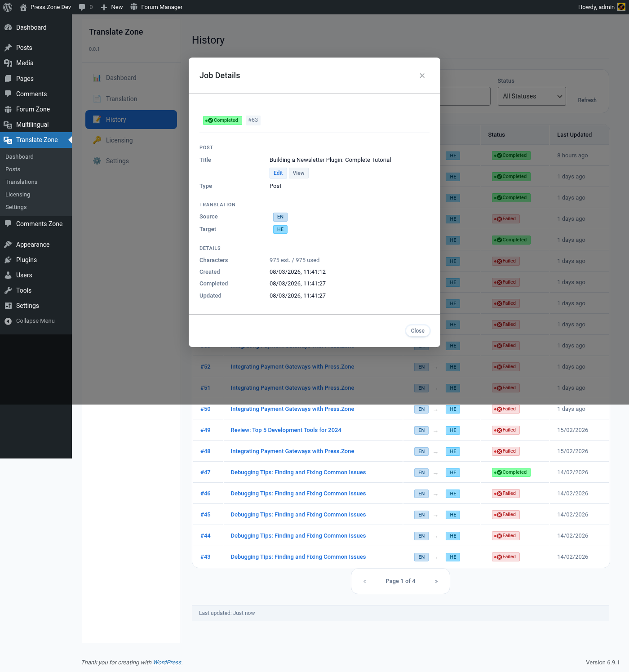Image resolution: width=629 pixels, height=672 pixels.
Task: Click job number #43 link
Action: click(x=205, y=557)
